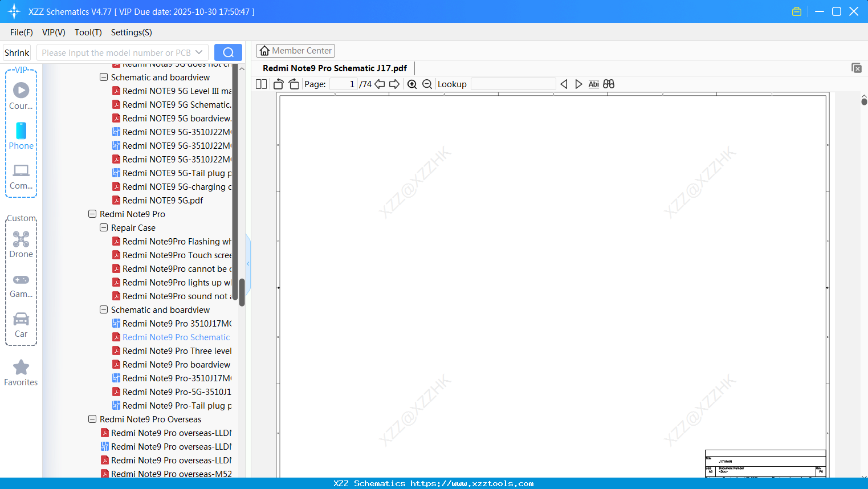
Task: Collapse the Repair Case folder
Action: pos(104,227)
